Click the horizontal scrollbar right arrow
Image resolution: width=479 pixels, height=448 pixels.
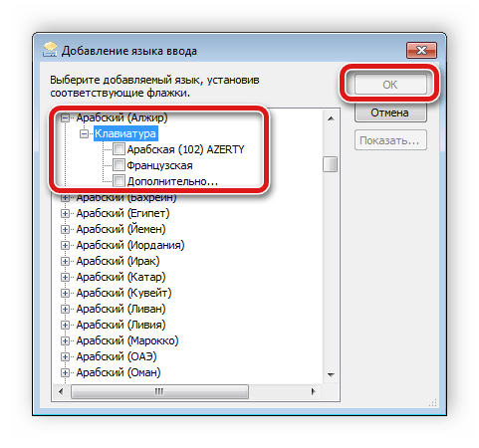click(313, 391)
